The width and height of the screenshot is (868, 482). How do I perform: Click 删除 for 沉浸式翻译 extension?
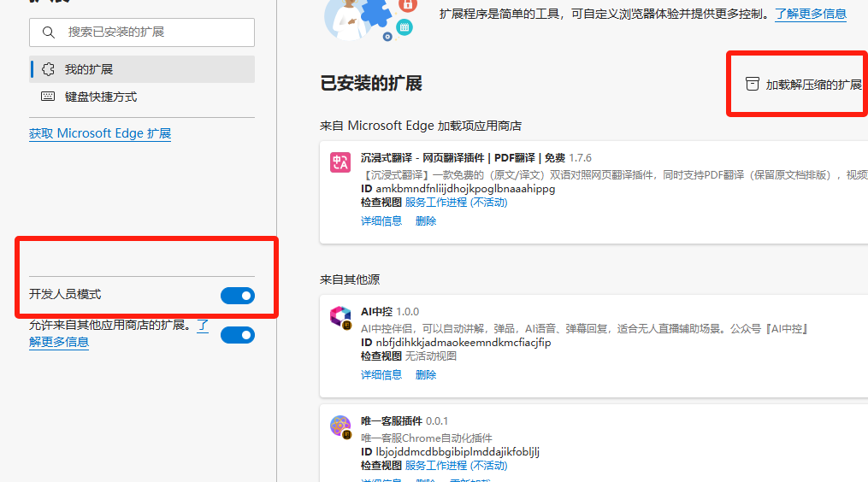tap(425, 220)
